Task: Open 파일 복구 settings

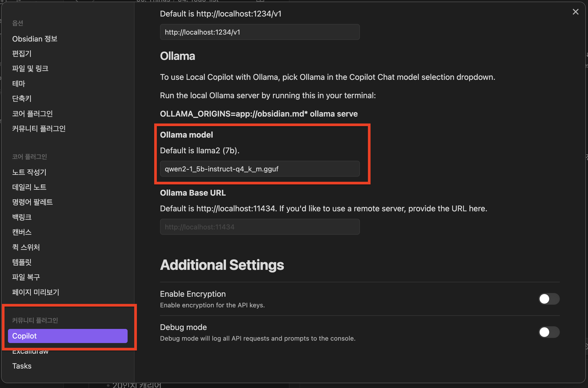Action: [x=26, y=277]
